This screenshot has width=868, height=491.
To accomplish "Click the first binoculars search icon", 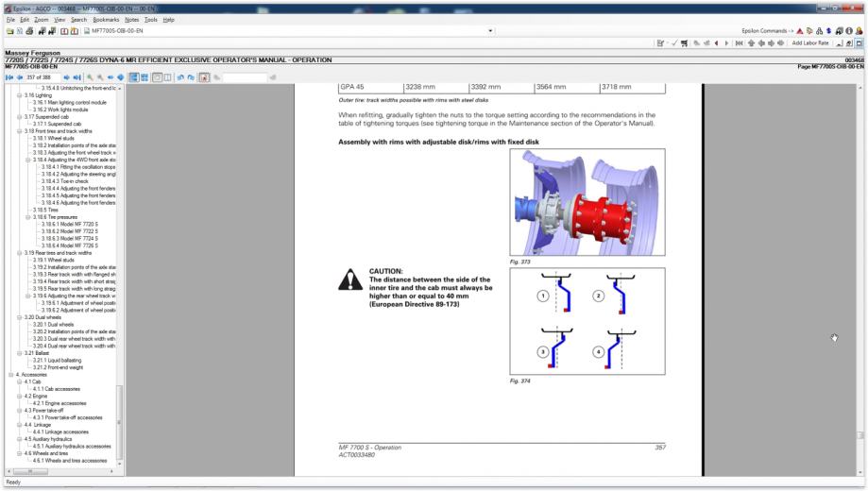I will click(43, 31).
